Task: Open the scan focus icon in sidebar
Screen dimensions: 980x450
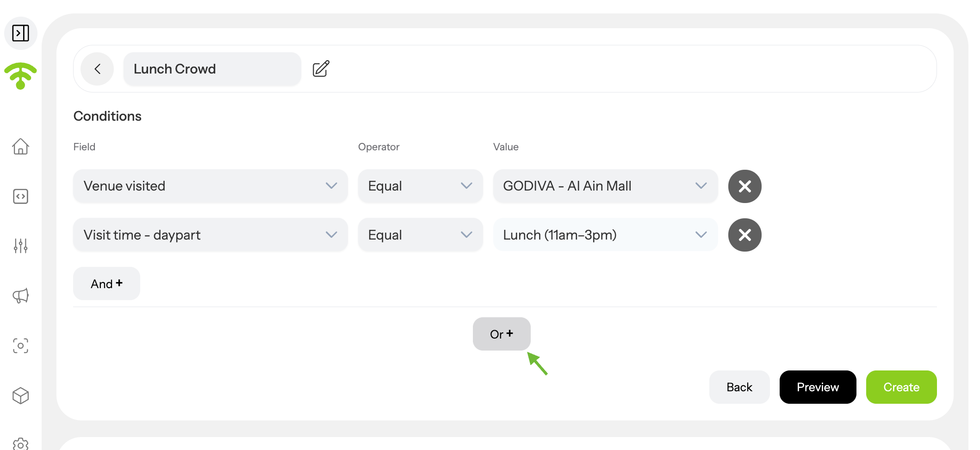Action: coord(20,346)
